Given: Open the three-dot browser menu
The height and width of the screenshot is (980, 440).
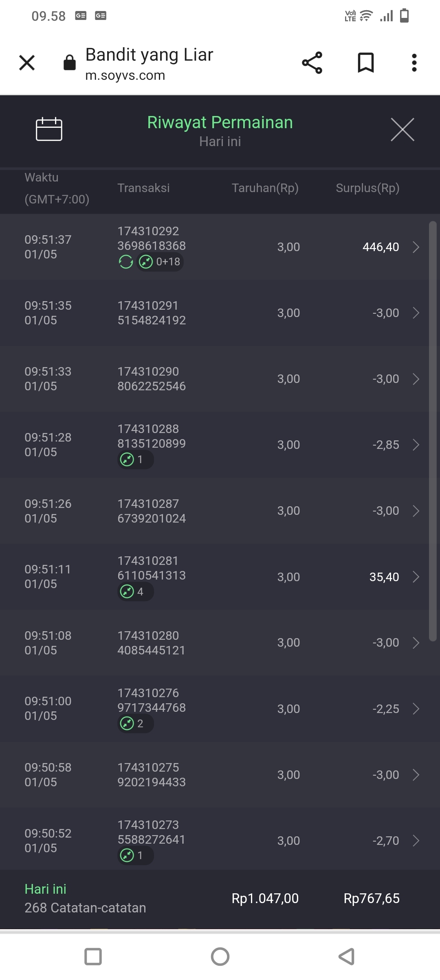Looking at the screenshot, I should click(x=414, y=63).
